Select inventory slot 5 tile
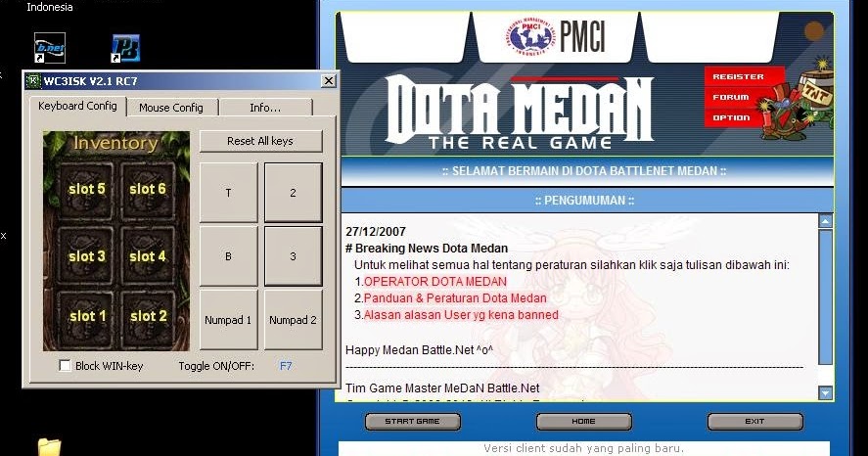 [86, 189]
